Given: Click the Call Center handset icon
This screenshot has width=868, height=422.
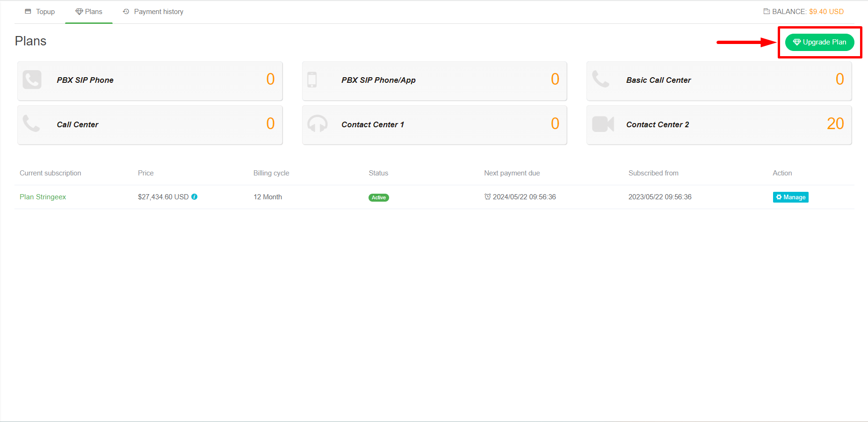Looking at the screenshot, I should pyautogui.click(x=31, y=124).
